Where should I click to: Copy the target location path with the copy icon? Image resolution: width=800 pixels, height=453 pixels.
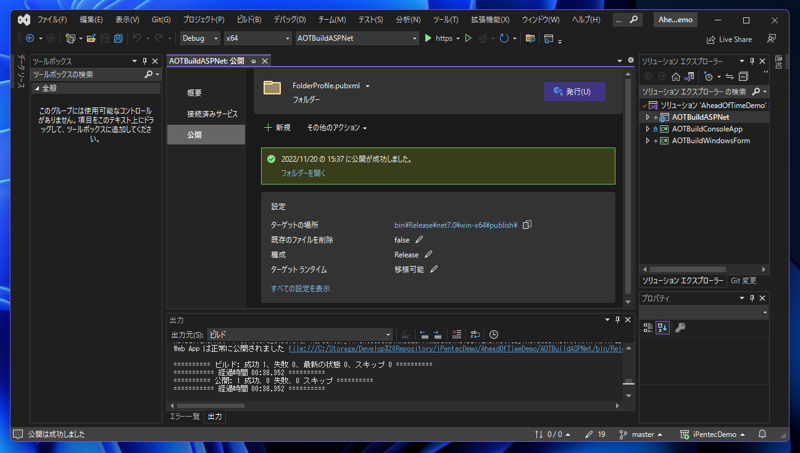click(x=527, y=224)
